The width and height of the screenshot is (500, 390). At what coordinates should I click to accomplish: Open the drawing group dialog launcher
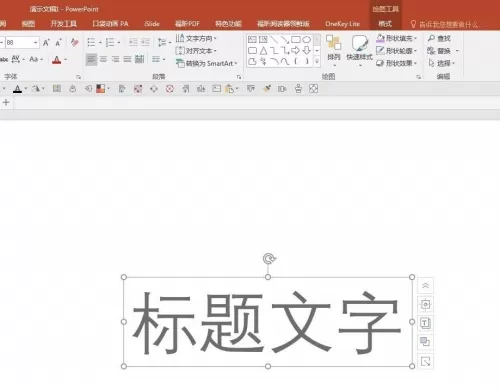tap(418, 77)
